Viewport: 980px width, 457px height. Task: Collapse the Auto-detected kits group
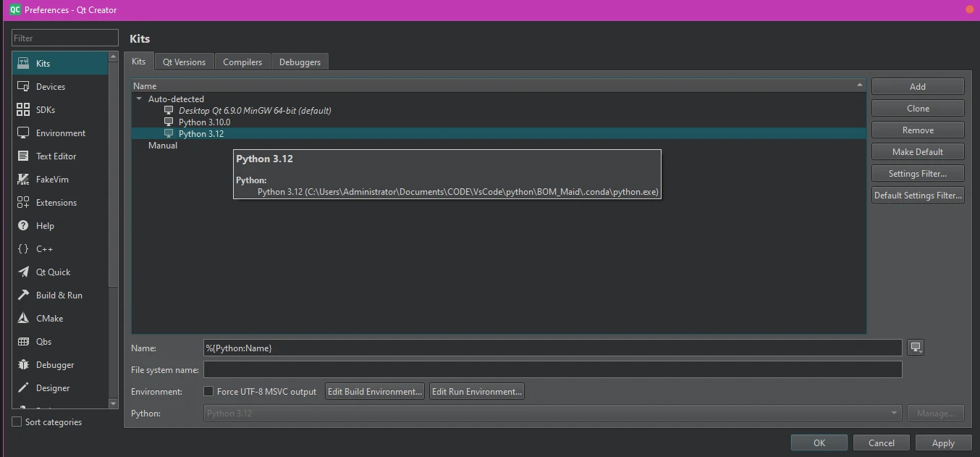[139, 98]
